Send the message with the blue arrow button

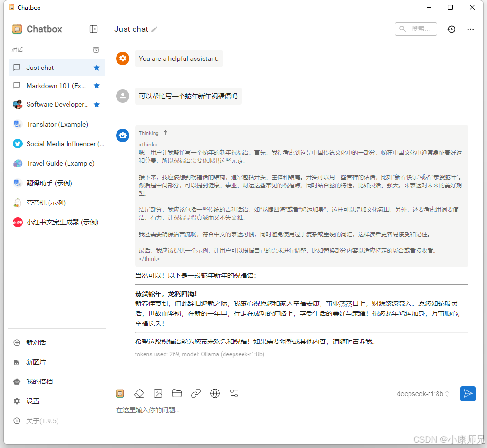[x=468, y=393]
